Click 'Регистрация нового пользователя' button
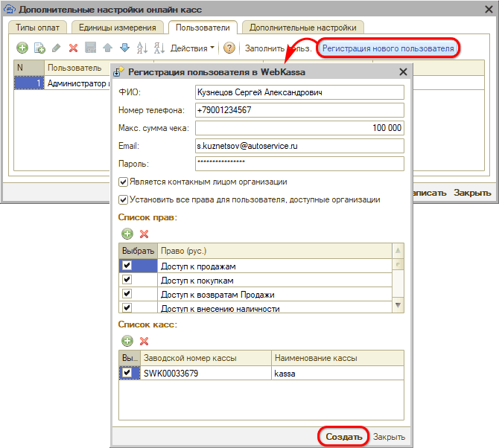Viewport: 499px width, 448px height. [387, 48]
